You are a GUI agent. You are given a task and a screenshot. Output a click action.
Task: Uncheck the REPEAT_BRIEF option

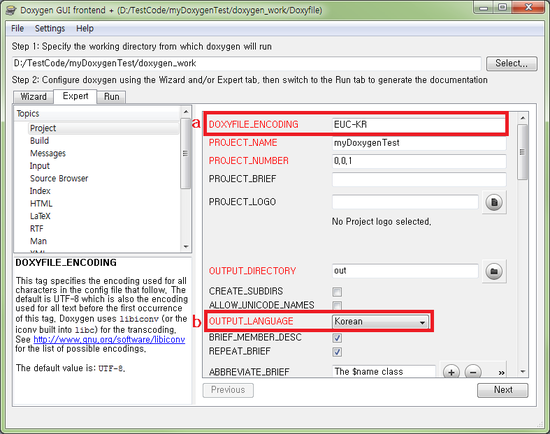[x=337, y=352]
